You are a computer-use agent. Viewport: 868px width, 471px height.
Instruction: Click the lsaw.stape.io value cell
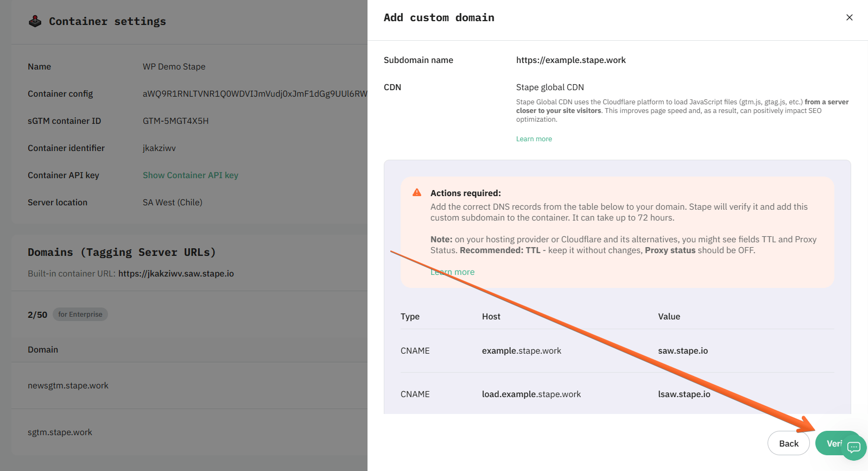click(x=684, y=394)
